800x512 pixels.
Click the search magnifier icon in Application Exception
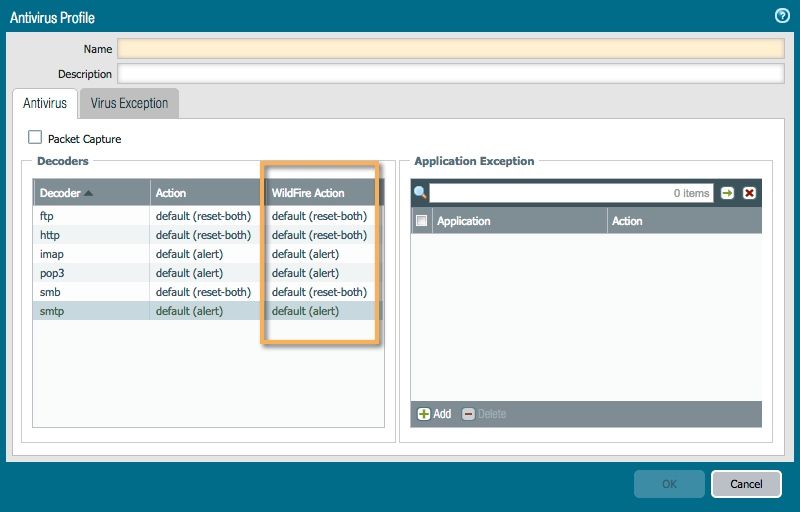point(420,193)
